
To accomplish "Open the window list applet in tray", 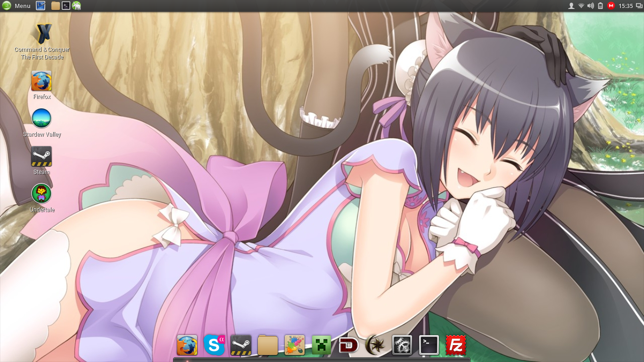I will (639, 6).
